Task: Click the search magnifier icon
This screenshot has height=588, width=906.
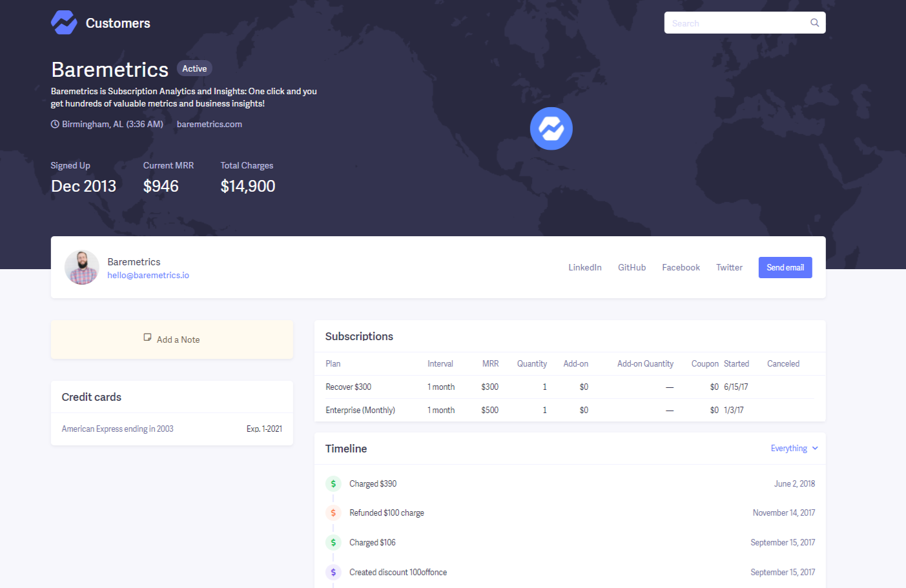Action: [x=814, y=23]
